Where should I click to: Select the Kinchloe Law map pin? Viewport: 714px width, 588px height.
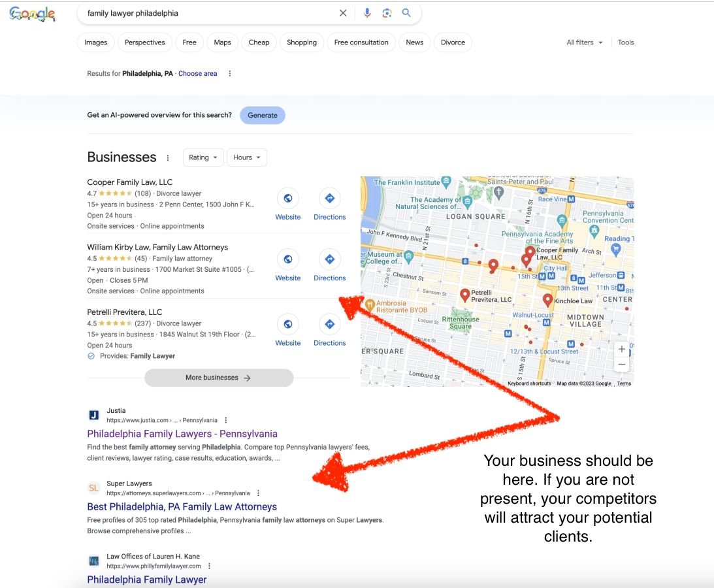(548, 300)
